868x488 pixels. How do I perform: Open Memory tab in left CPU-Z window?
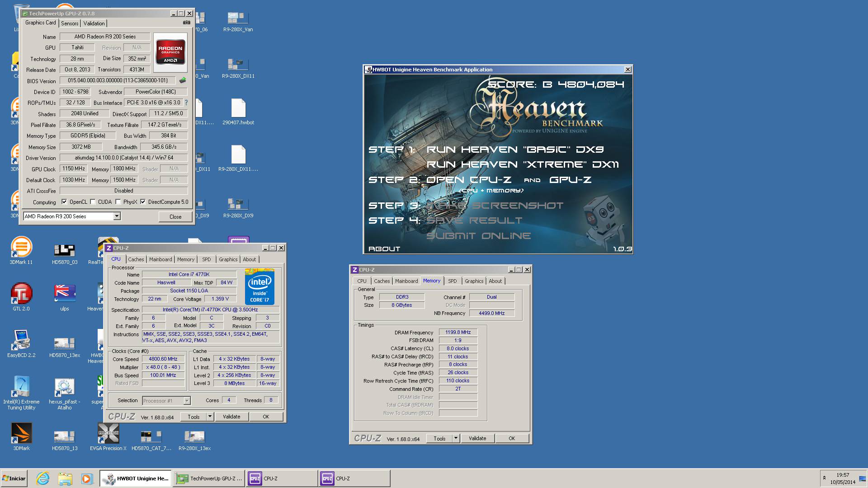tap(186, 259)
